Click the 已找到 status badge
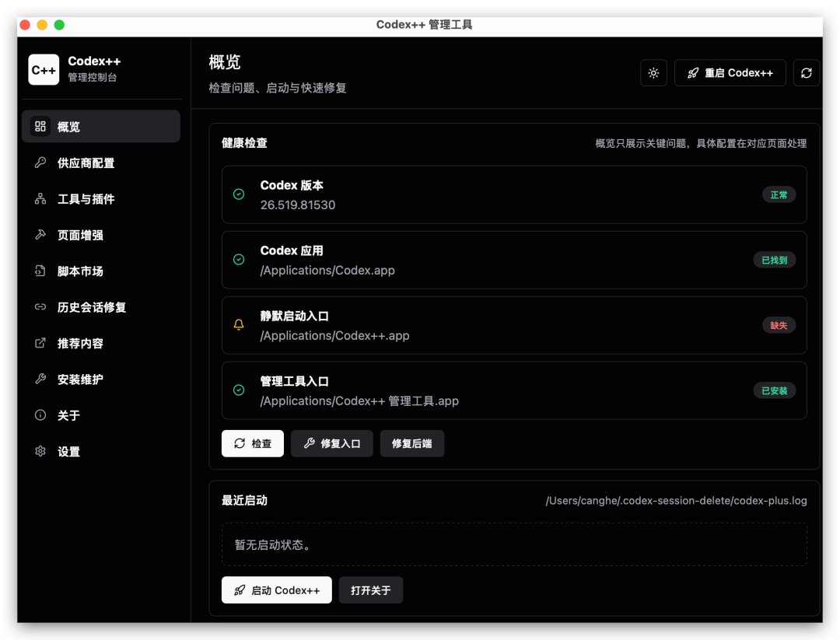 tap(775, 261)
